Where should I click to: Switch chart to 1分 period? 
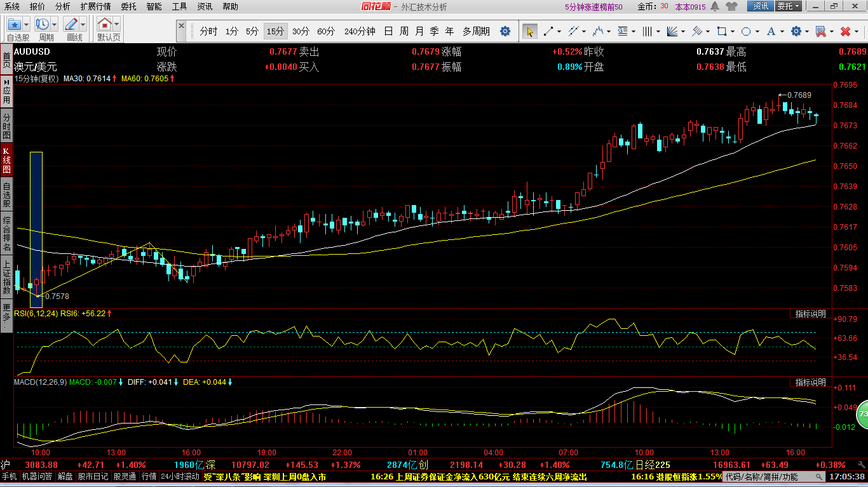[232, 31]
